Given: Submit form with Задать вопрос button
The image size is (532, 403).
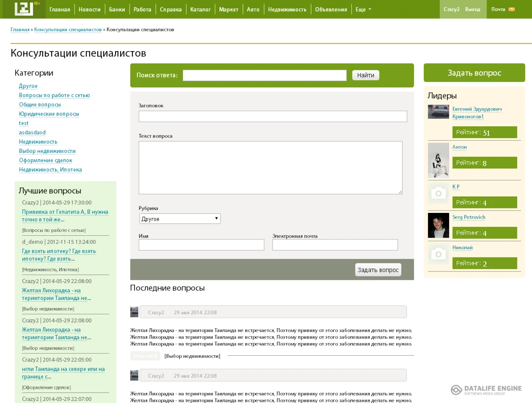Looking at the screenshot, I should pos(378,270).
